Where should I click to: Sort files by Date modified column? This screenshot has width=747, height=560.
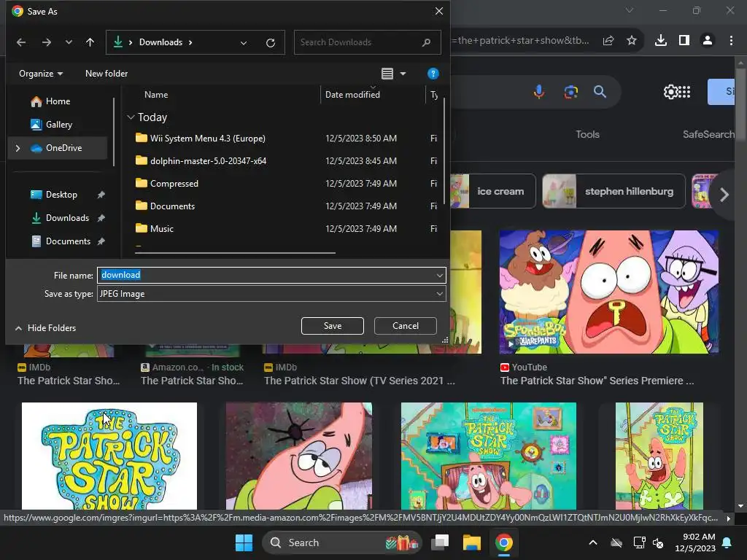coord(352,94)
